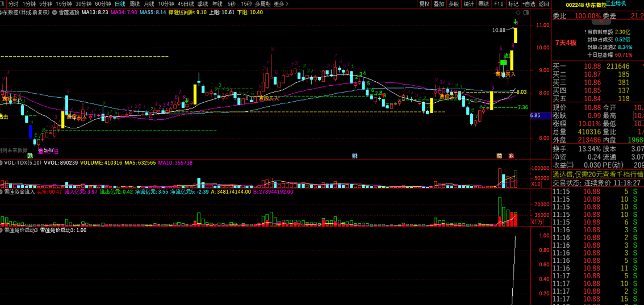Viewport: 644px width, 305px height.
Task: Click the 10.88 latest price label on chart
Action: [499, 30]
